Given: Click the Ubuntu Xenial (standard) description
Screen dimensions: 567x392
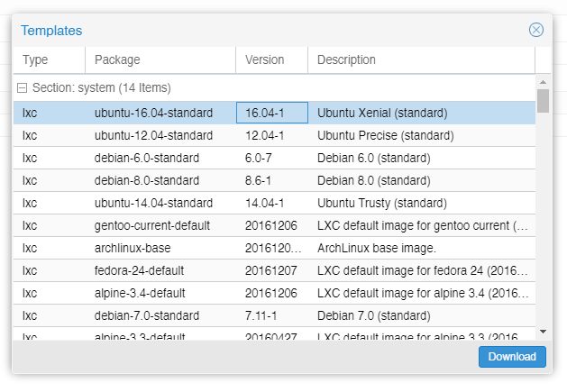Looking at the screenshot, I should click(382, 113).
